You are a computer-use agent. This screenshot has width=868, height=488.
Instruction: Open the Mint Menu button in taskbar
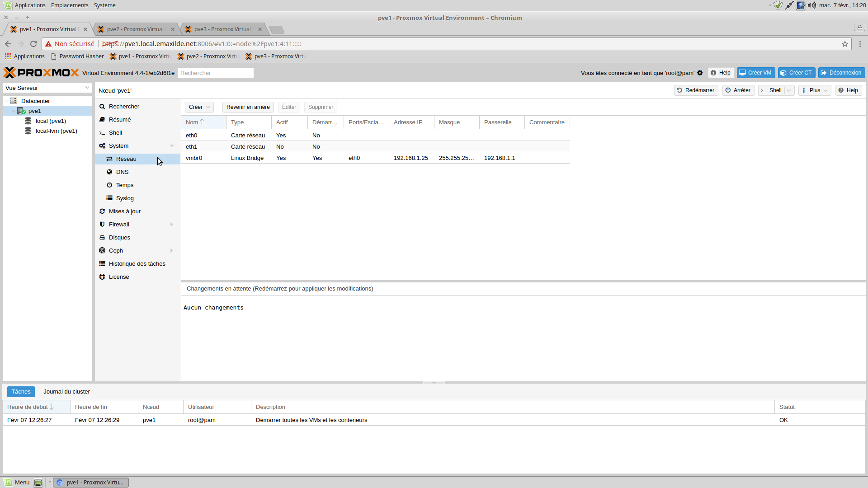pyautogui.click(x=17, y=483)
